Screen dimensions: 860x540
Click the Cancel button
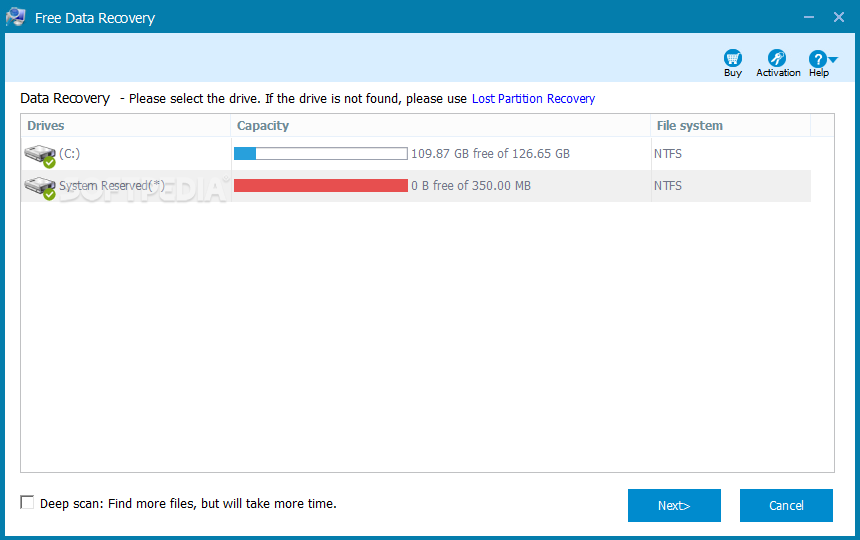point(786,505)
